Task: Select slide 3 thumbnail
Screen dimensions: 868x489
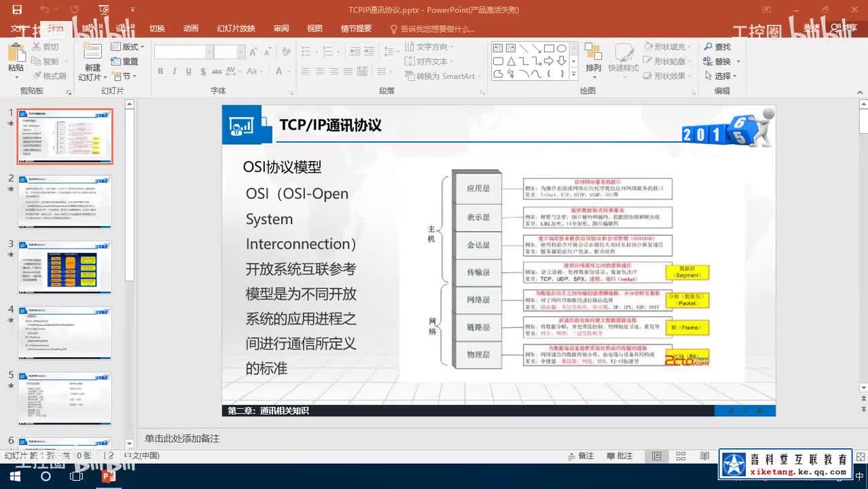Action: (x=65, y=266)
